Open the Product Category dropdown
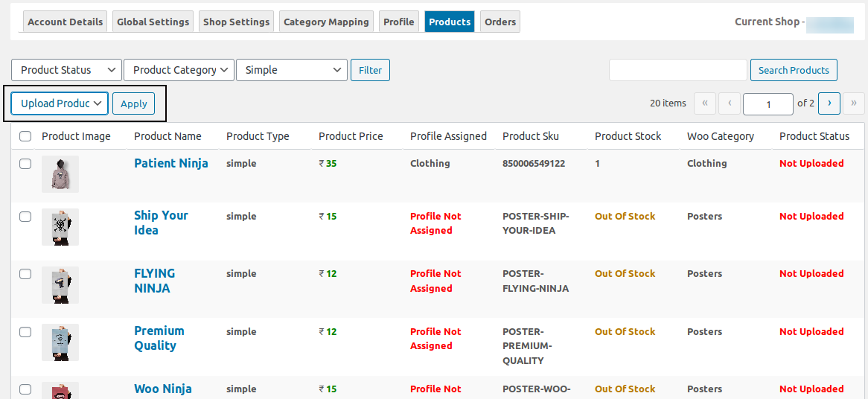Viewport: 868px width, 399px height. [179, 70]
